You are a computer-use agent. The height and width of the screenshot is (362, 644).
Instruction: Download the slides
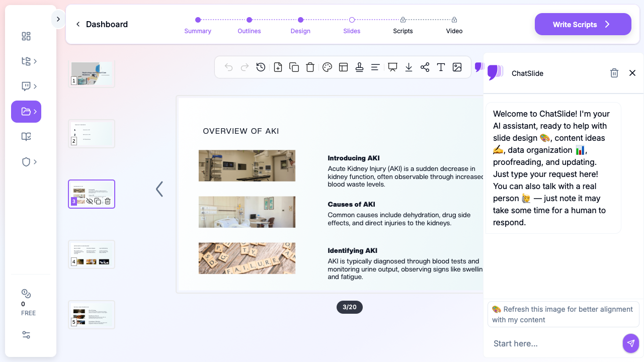click(x=409, y=67)
